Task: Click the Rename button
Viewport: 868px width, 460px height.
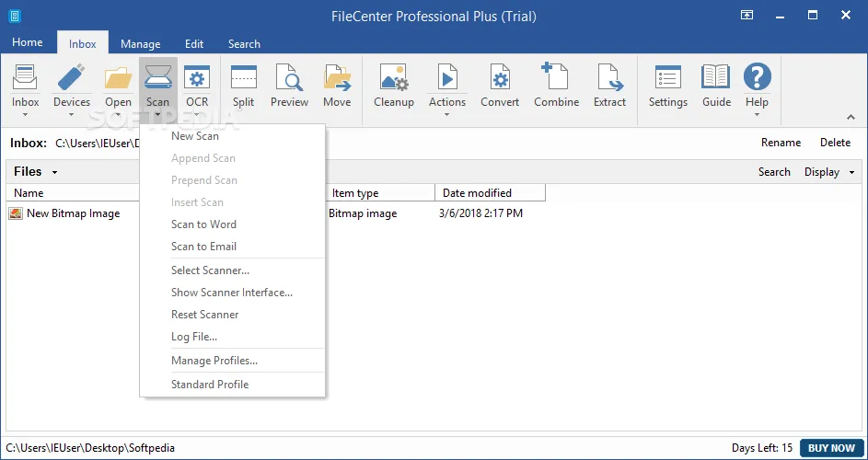Action: pos(781,143)
